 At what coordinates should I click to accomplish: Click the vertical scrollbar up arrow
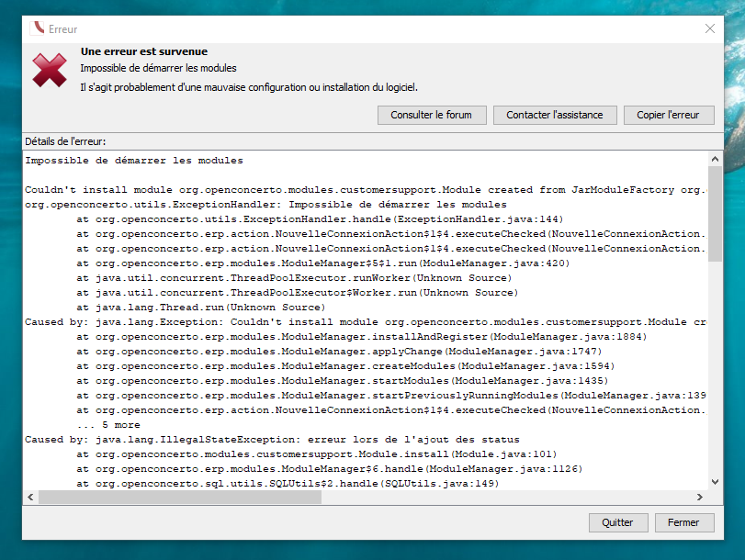(715, 159)
